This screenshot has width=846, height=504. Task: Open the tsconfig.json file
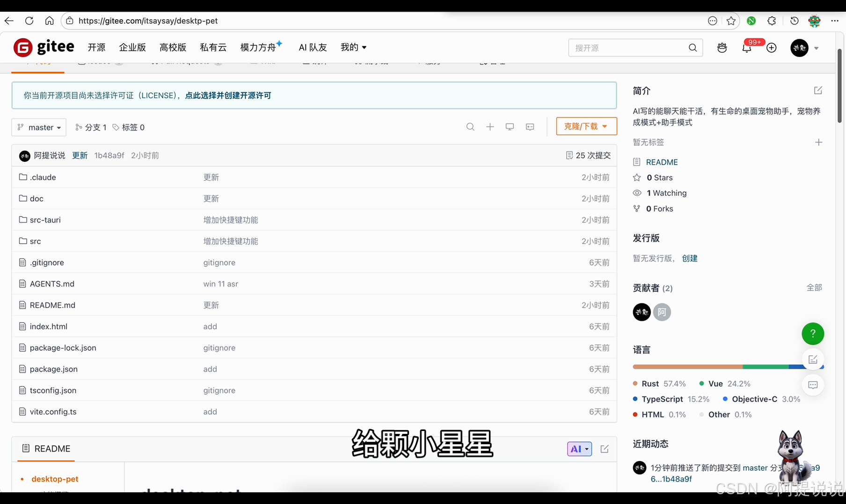tap(53, 390)
